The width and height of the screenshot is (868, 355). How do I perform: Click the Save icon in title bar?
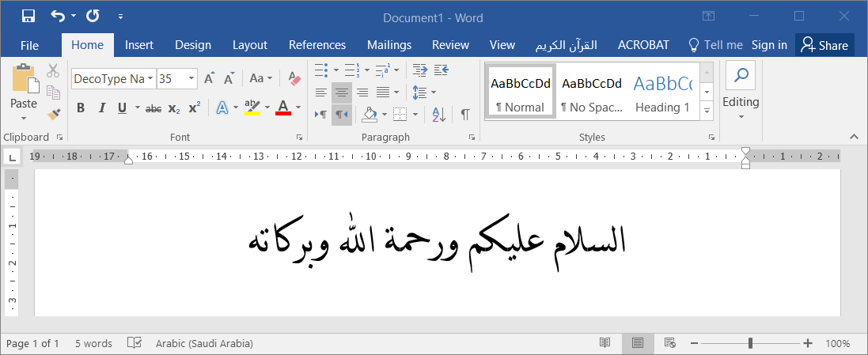28,16
